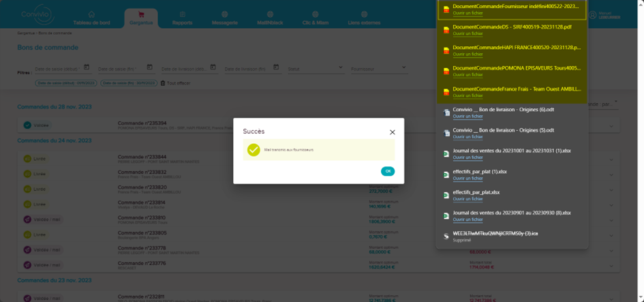Click PDF icon of DocumentCommandeDS - SIRF file
The height and width of the screenshot is (302, 644).
pyautogui.click(x=446, y=30)
